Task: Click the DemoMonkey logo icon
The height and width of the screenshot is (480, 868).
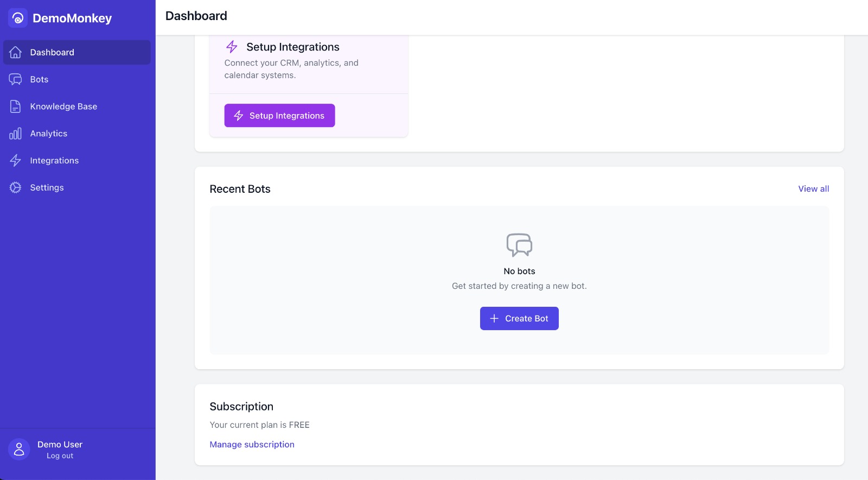Action: (x=18, y=18)
